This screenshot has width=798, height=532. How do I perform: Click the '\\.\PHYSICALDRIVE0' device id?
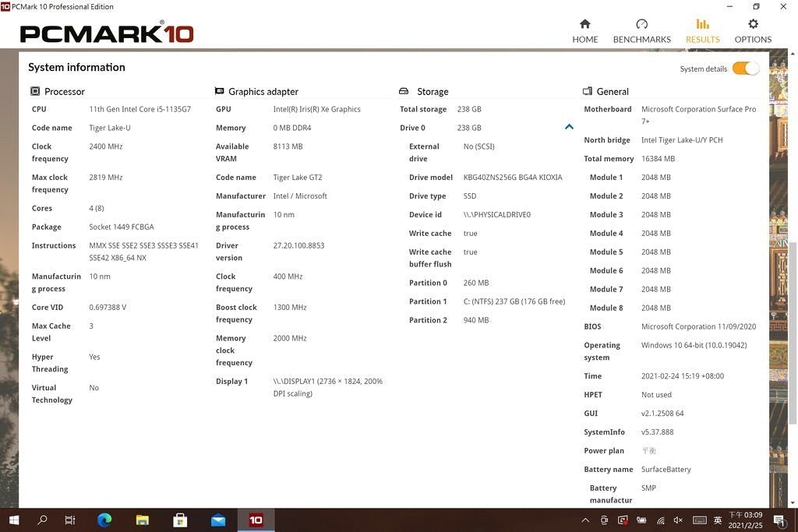[496, 214]
